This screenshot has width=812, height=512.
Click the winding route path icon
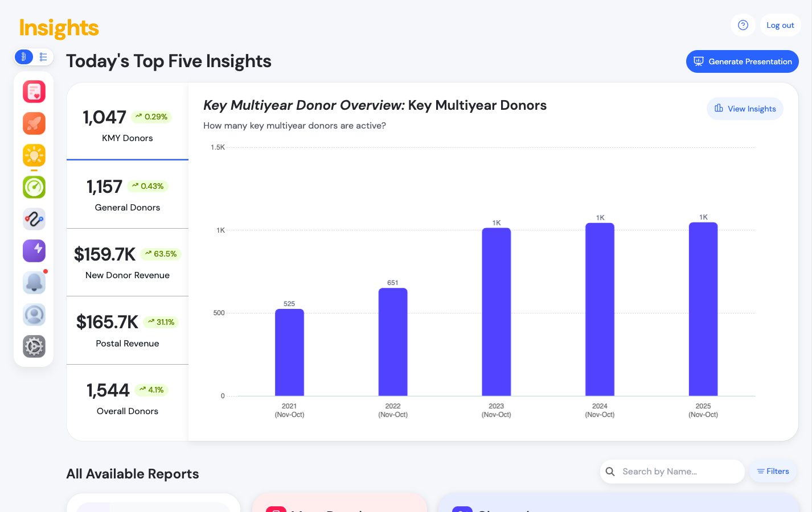click(34, 219)
